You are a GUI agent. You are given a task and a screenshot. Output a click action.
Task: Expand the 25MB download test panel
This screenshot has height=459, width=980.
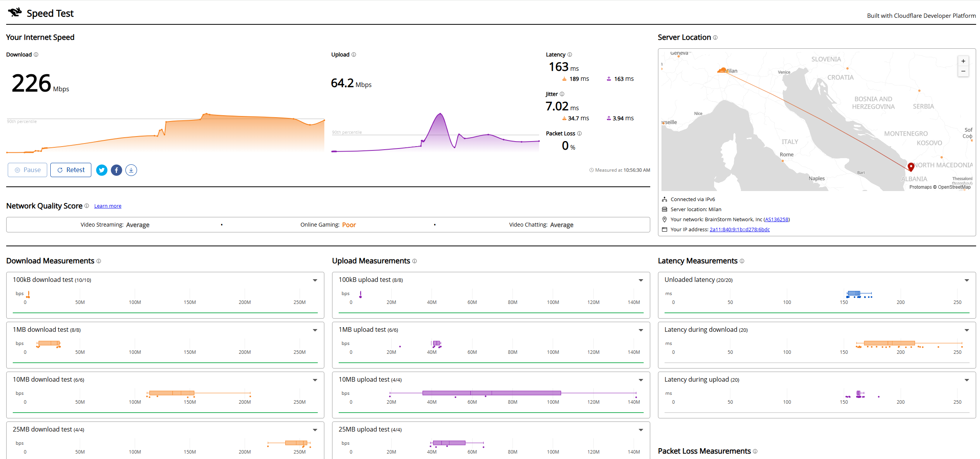tap(315, 430)
